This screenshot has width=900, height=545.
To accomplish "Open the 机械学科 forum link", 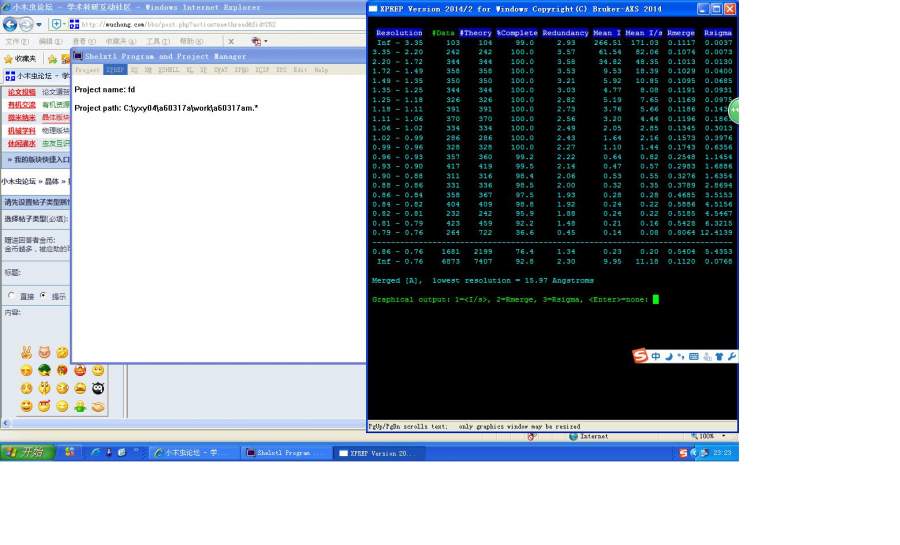I will click(x=22, y=131).
